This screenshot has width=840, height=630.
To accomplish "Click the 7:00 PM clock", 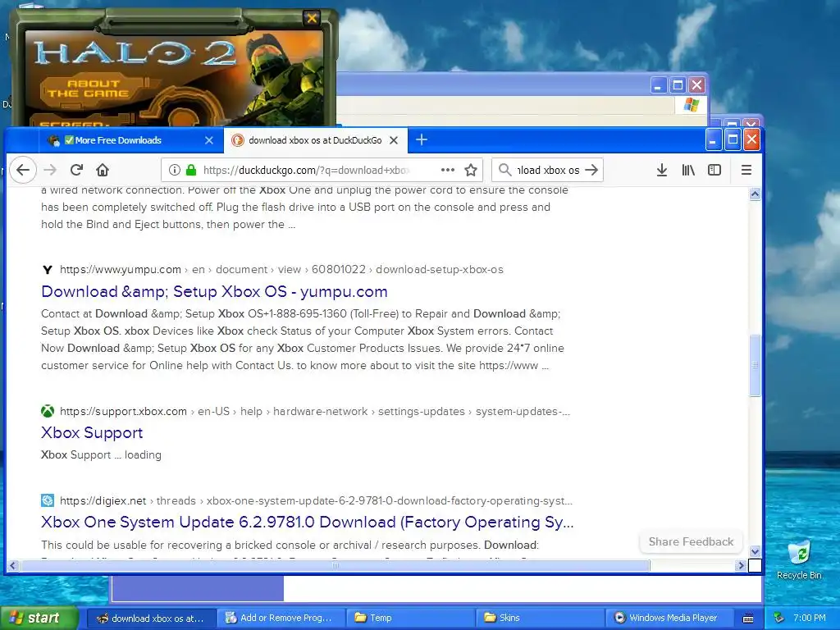I will point(810,618).
